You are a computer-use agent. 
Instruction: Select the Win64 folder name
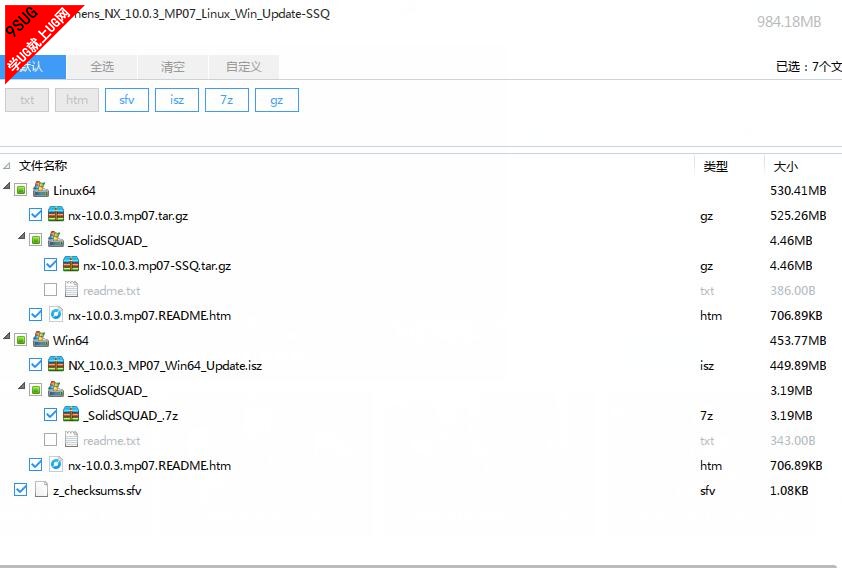[x=71, y=340]
